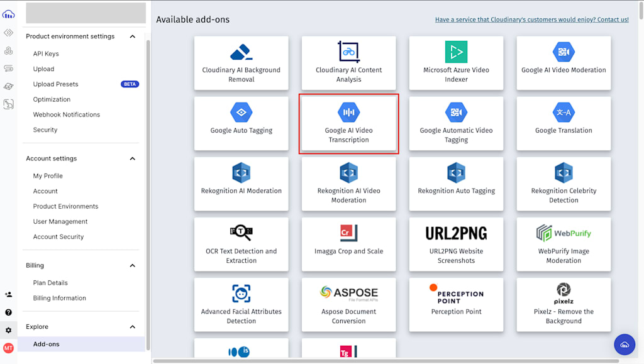Open Security settings
The height and width of the screenshot is (364, 644).
(45, 130)
